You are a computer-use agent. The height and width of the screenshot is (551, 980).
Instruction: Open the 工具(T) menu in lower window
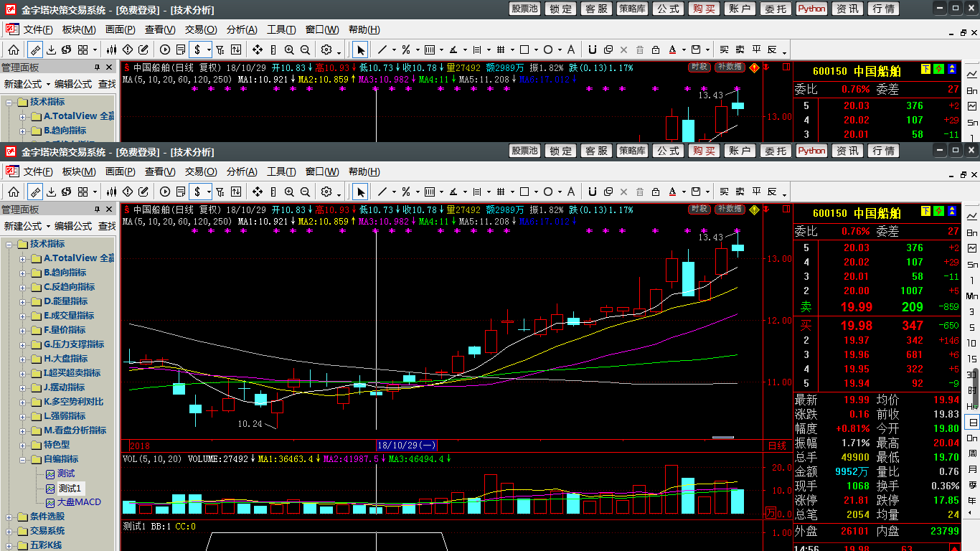pos(281,172)
